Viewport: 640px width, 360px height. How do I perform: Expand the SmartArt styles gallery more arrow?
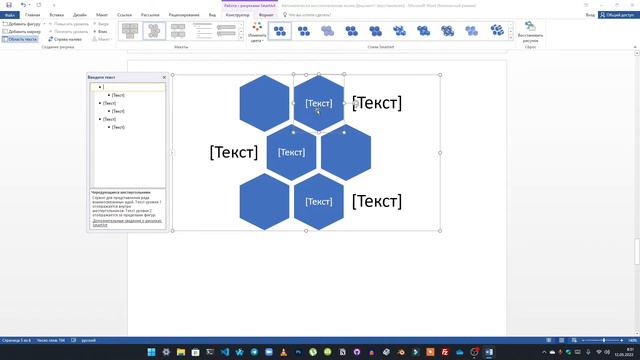point(511,38)
